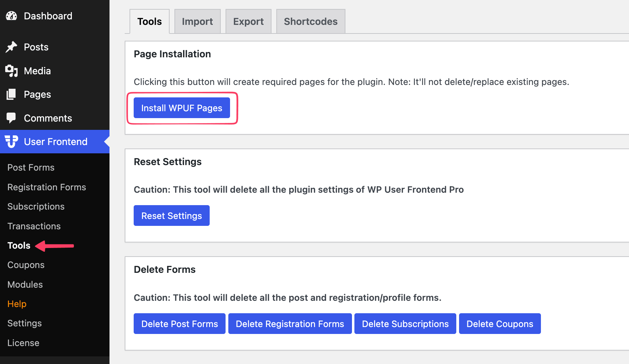This screenshot has width=629, height=364.
Task: Open Registration Forms submenu link
Action: click(x=47, y=187)
